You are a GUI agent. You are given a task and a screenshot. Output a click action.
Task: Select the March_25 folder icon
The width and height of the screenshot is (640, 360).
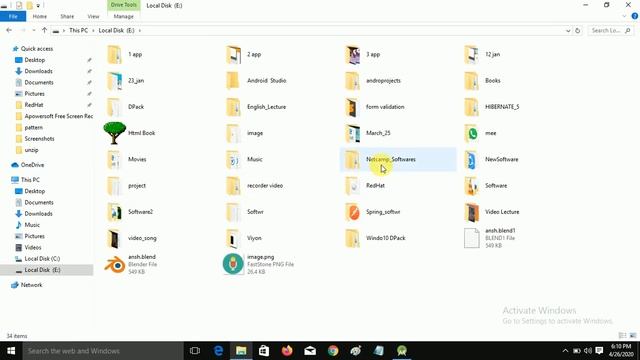352,133
